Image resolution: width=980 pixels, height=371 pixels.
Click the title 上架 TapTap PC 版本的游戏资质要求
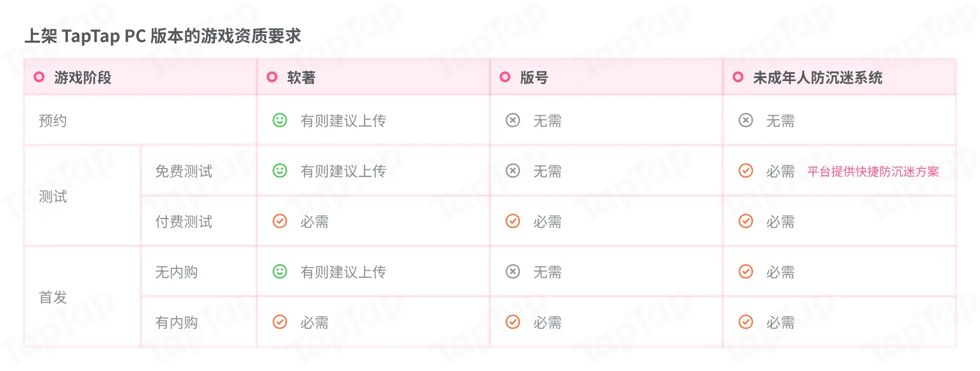(x=163, y=36)
